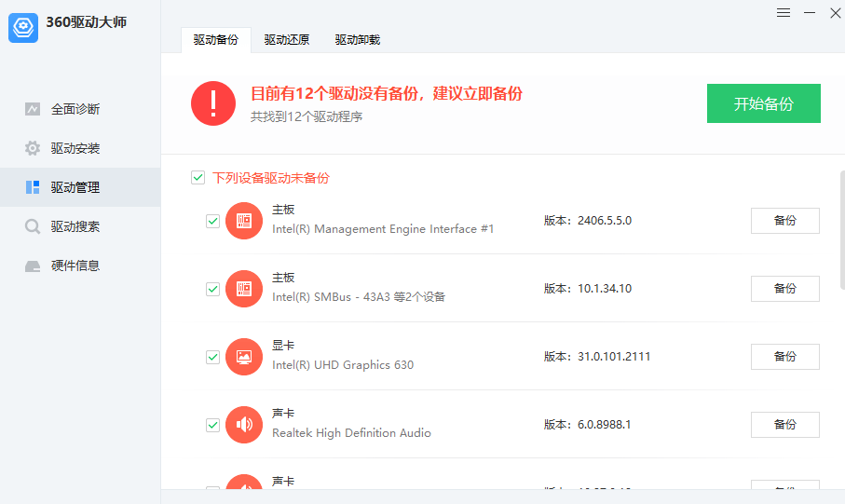This screenshot has height=504, width=845.
Task: Click the 下列设备驱动未备份 heading text
Action: 270,178
